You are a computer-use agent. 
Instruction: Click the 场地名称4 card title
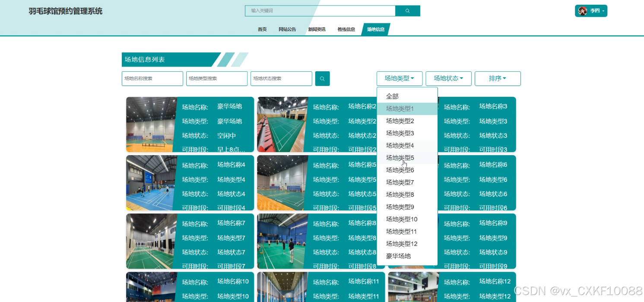tap(231, 165)
